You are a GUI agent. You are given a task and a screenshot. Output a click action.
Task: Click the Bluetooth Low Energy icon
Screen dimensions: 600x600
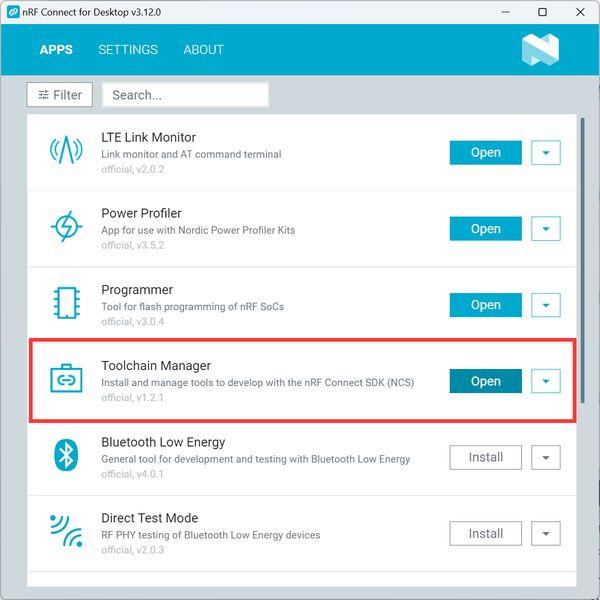66,455
